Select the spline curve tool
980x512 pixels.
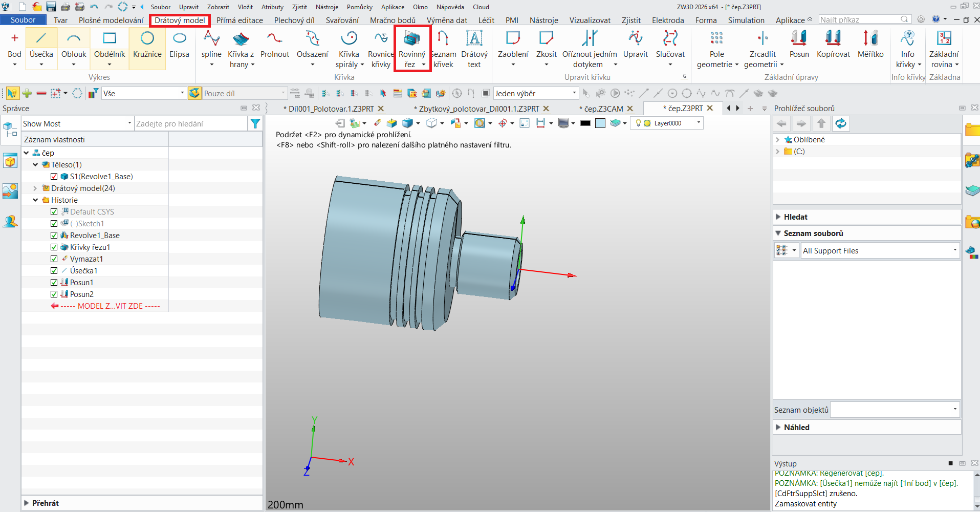pyautogui.click(x=211, y=44)
